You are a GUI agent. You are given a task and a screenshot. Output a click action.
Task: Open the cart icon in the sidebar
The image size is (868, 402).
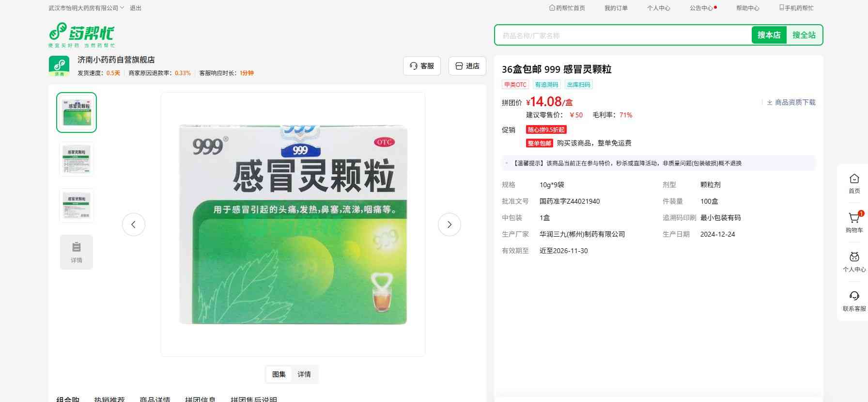(854, 219)
